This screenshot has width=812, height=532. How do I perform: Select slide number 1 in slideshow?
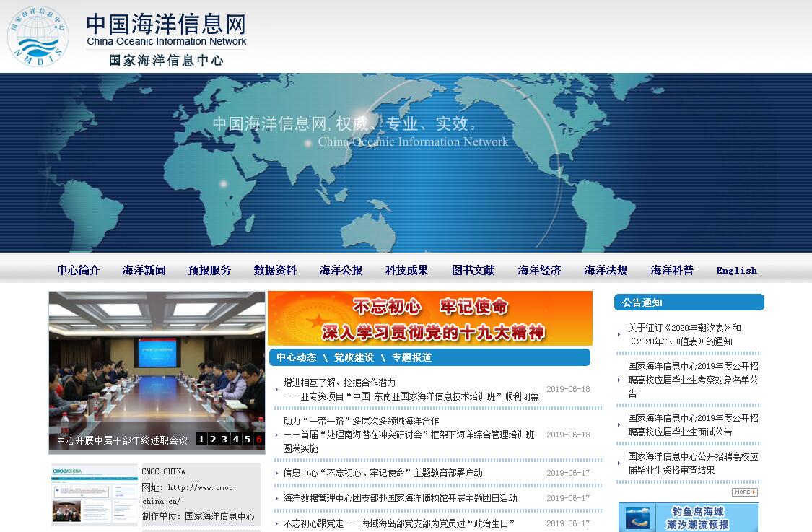point(201,439)
